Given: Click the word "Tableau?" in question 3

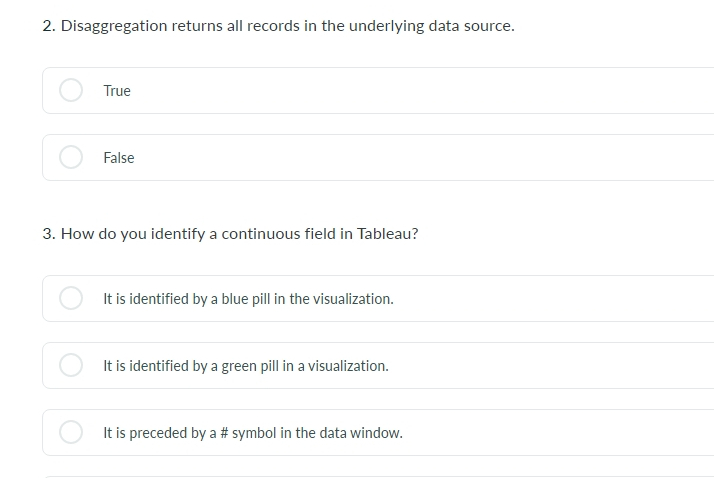Looking at the screenshot, I should pyautogui.click(x=388, y=234).
